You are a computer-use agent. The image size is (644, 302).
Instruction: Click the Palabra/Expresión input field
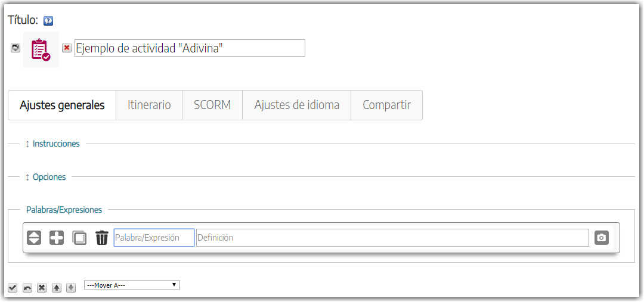click(x=154, y=238)
